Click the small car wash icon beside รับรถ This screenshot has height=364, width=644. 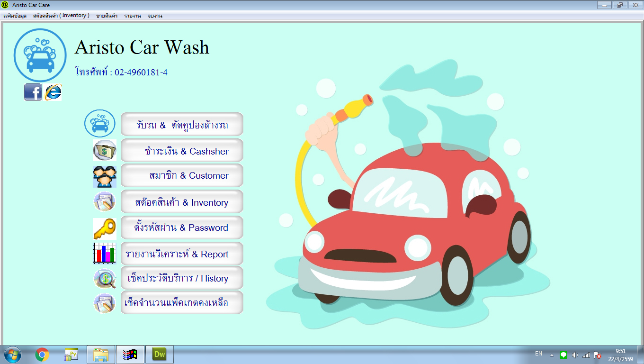(100, 124)
